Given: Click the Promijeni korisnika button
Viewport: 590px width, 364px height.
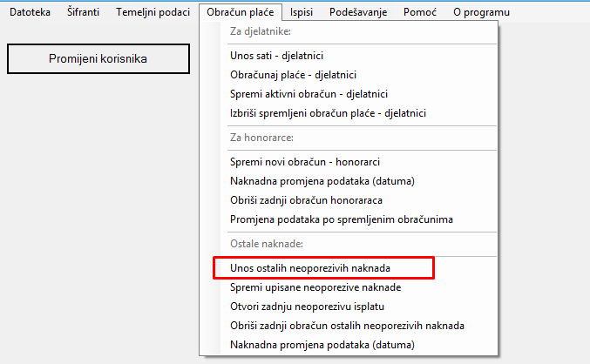Looking at the screenshot, I should pos(98,59).
